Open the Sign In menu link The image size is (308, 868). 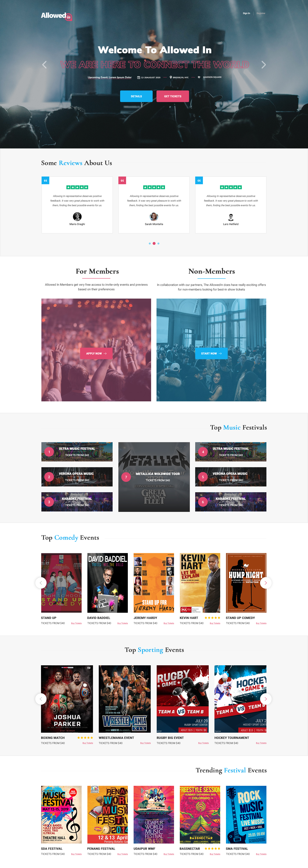[x=246, y=13]
